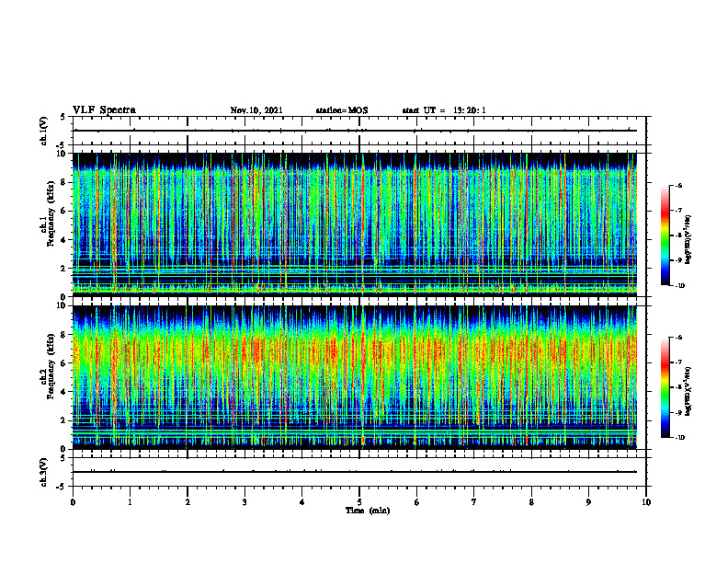This screenshot has width=728, height=563.
Task: Click tick label "9" on the Time axis
Action: tap(588, 502)
